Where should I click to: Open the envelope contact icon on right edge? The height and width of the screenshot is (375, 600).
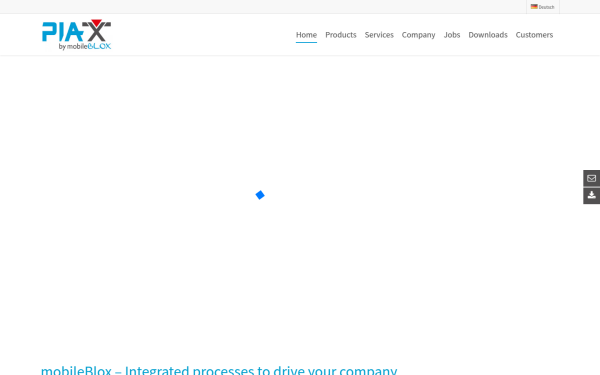pos(592,178)
